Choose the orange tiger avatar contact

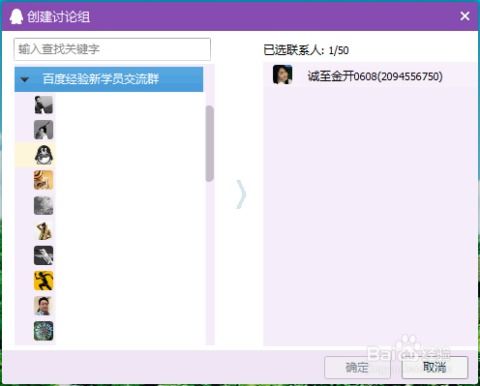coord(109,180)
